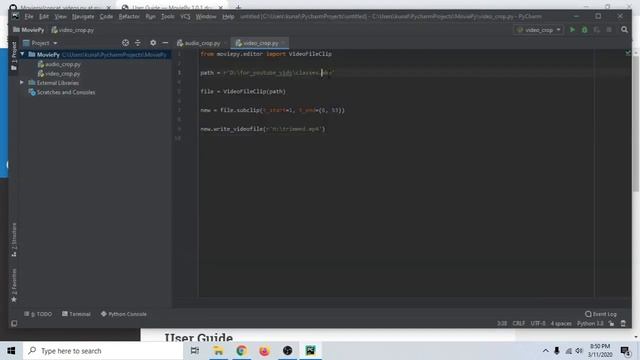Open the Terminal tool window

coord(76,314)
